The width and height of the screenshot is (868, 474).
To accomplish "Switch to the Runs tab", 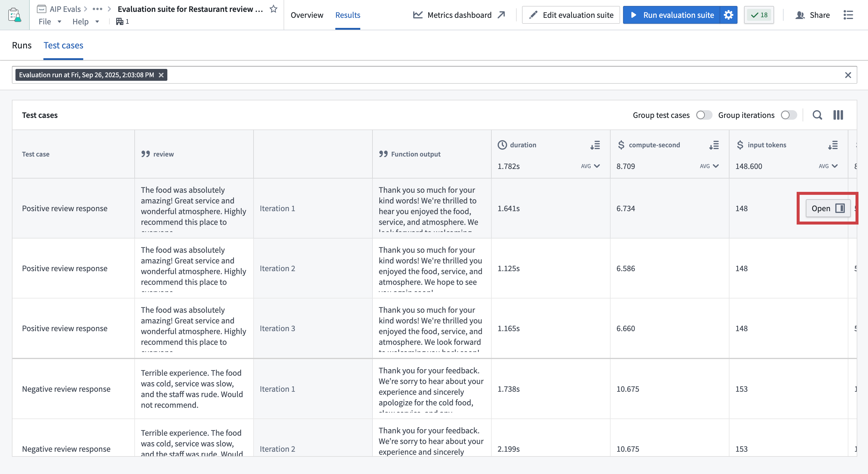I will (x=22, y=45).
